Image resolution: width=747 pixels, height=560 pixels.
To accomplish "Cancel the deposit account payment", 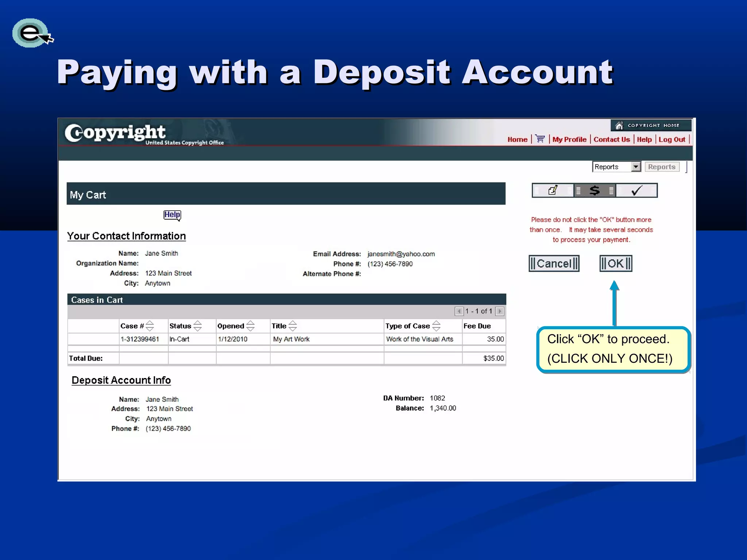I will coord(554,263).
